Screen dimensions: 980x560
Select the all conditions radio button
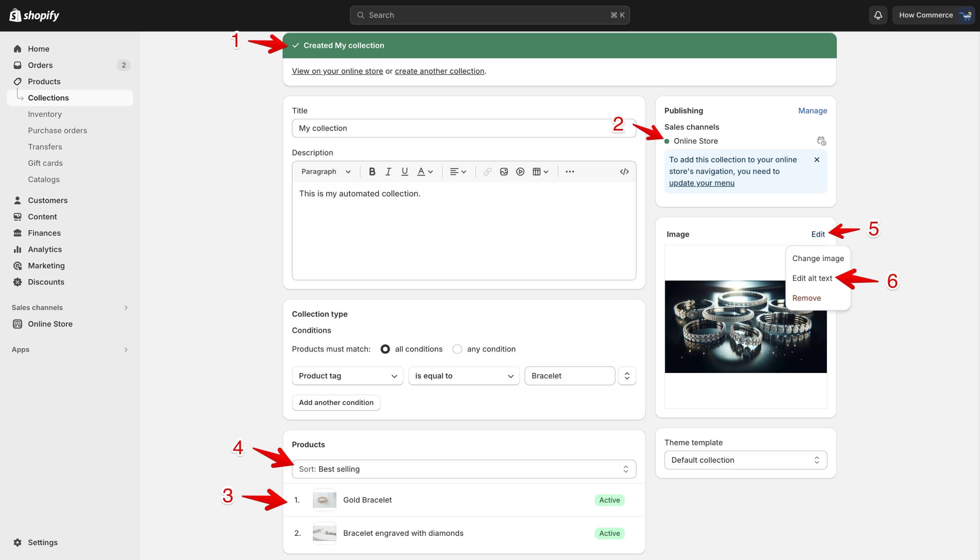point(385,349)
